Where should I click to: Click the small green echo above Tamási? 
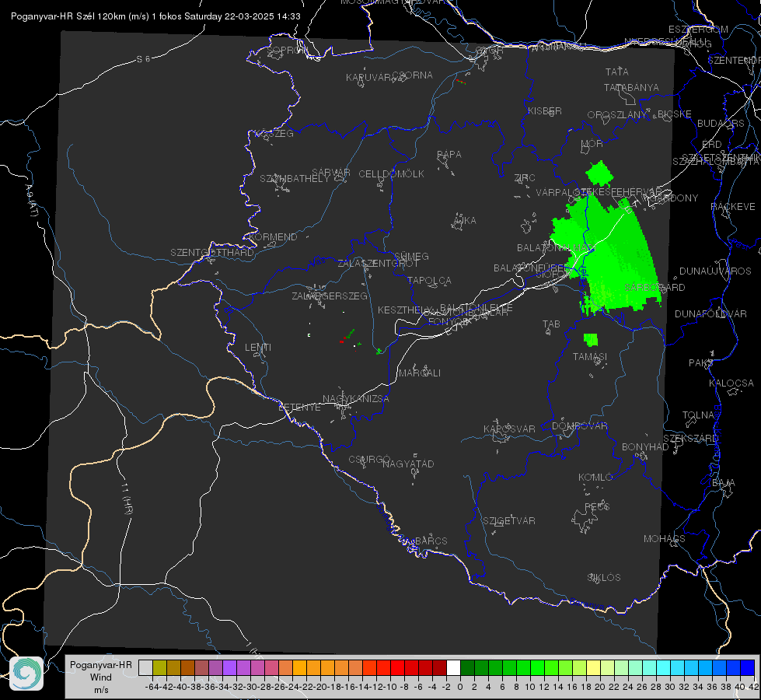point(591,340)
